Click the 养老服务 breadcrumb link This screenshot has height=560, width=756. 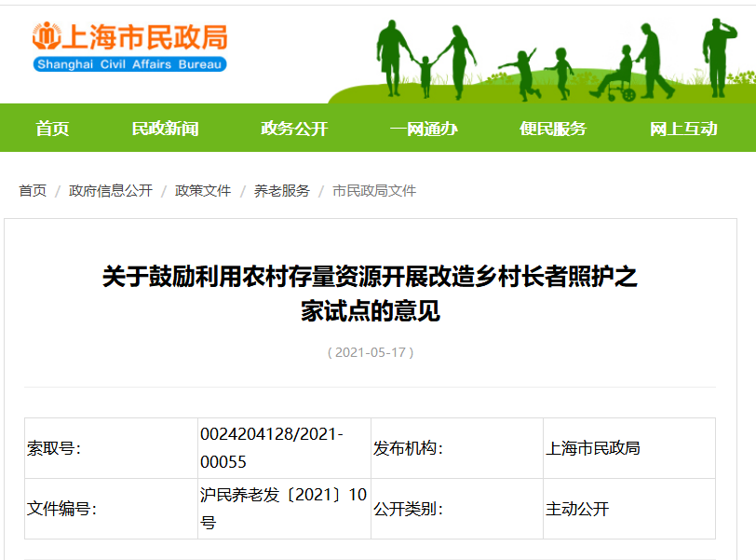(x=281, y=190)
